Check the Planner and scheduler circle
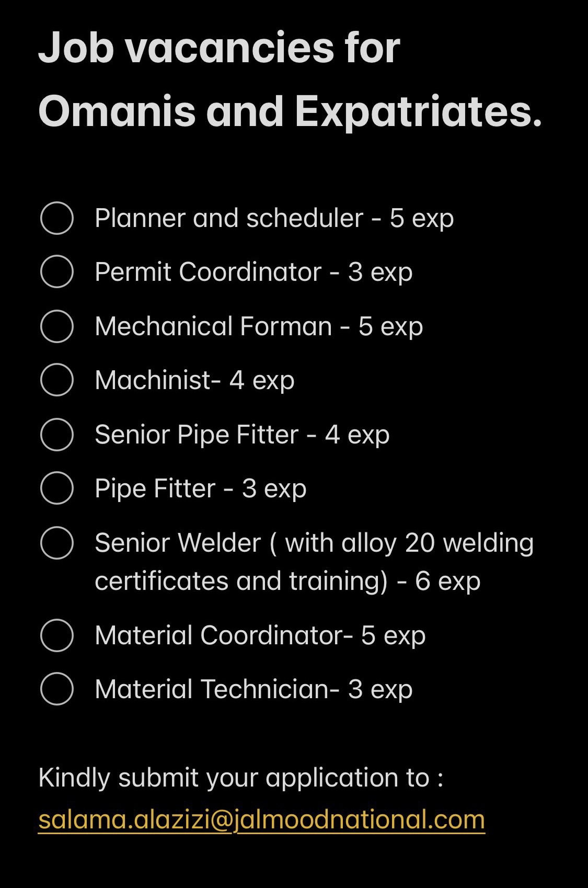The height and width of the screenshot is (888, 588). 56,218
